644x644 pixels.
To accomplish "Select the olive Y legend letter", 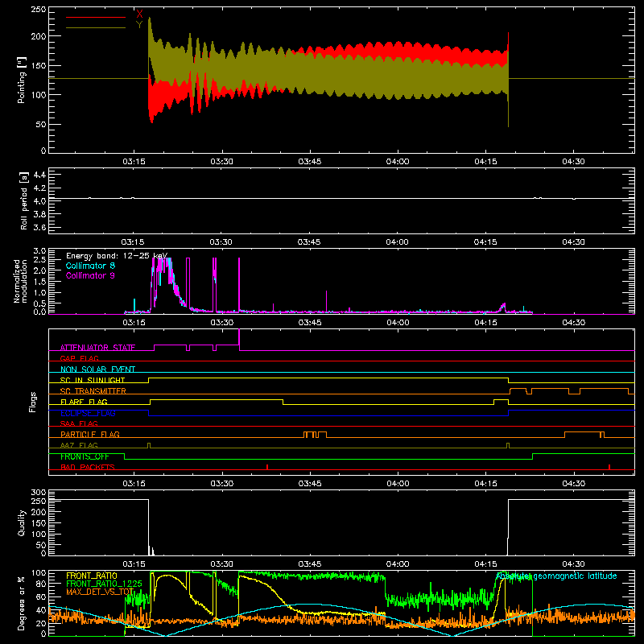I will [139, 25].
